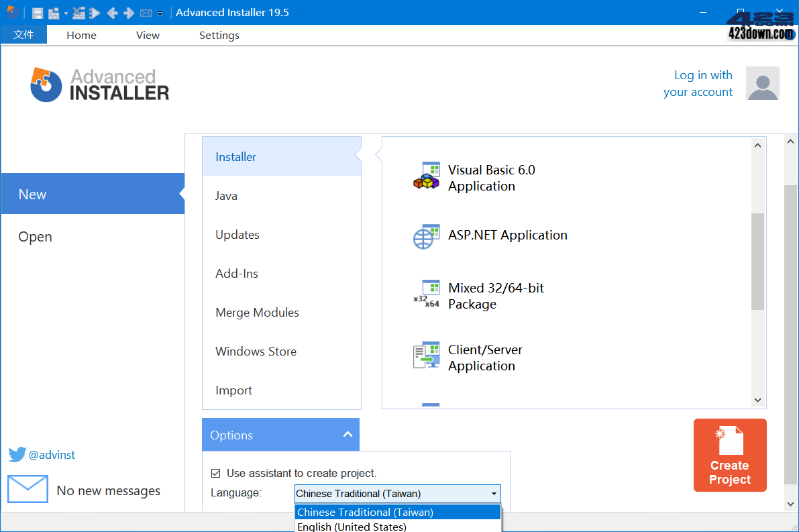This screenshot has height=532, width=799.
Task: Select English (United States) from the language list
Action: pos(352,527)
